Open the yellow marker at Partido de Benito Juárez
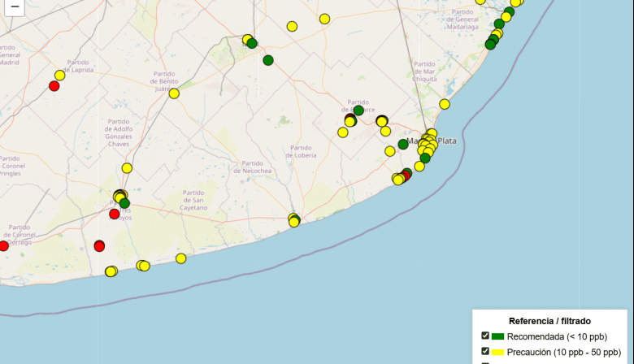Image resolution: width=634 pixels, height=364 pixels. [x=174, y=93]
